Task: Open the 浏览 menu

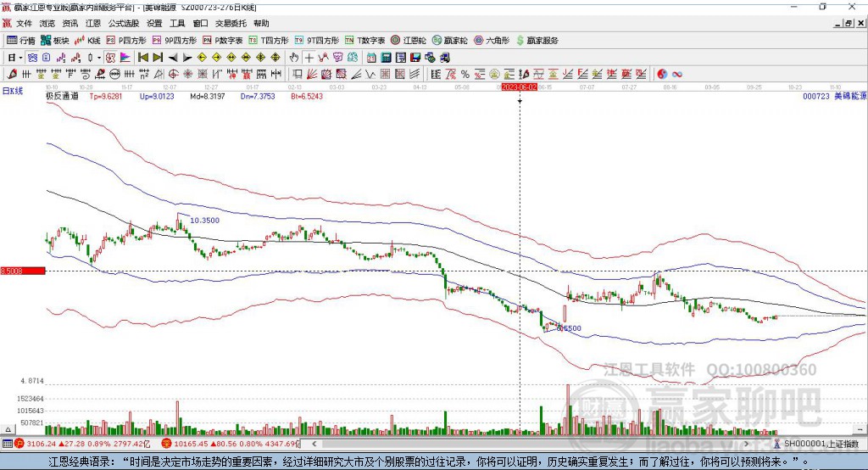Action: pyautogui.click(x=47, y=23)
